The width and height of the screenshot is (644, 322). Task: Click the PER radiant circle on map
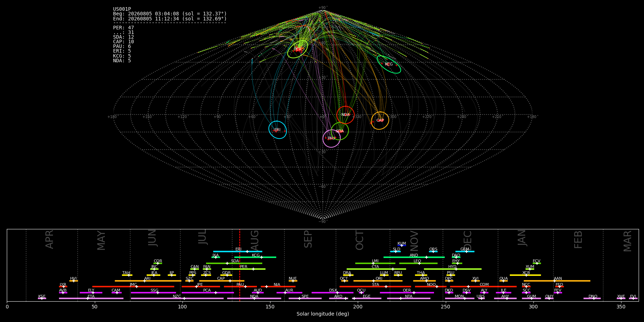[298, 49]
